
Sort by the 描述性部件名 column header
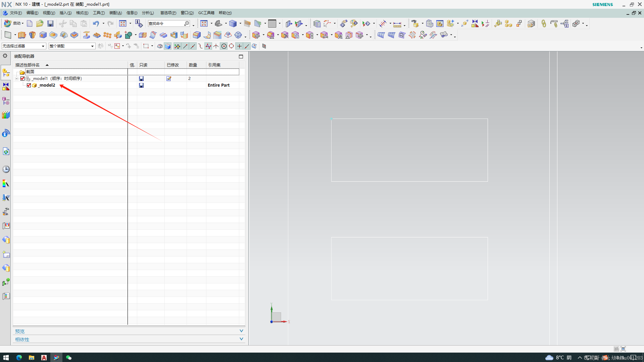pos(71,65)
